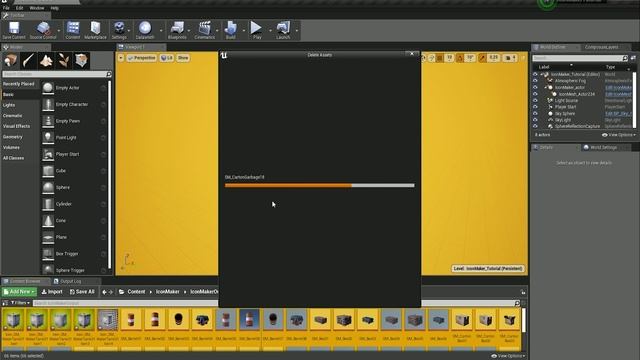
Task: Toggle grid snapping in viewport toolbar
Action: pyautogui.click(x=440, y=58)
